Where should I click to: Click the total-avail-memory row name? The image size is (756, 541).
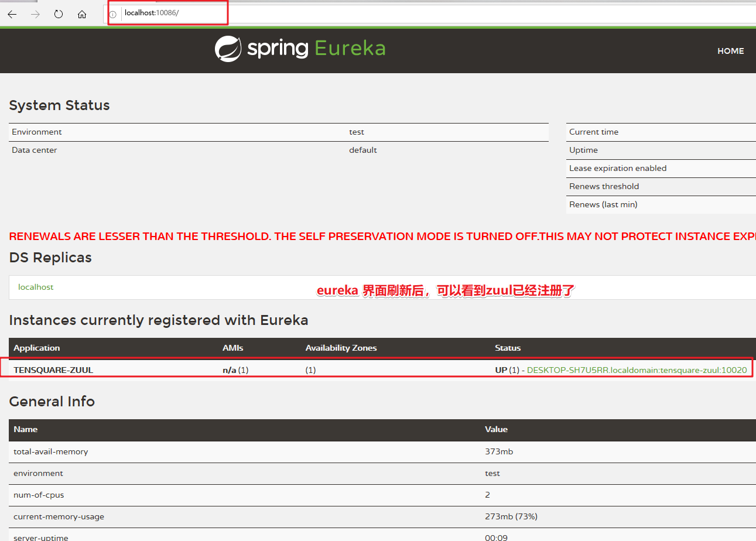pyautogui.click(x=51, y=451)
